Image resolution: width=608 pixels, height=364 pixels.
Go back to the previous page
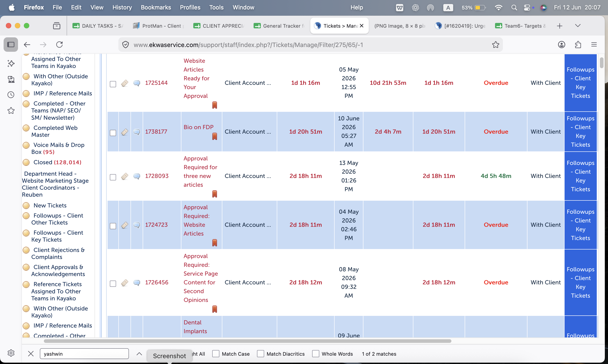coord(27,45)
